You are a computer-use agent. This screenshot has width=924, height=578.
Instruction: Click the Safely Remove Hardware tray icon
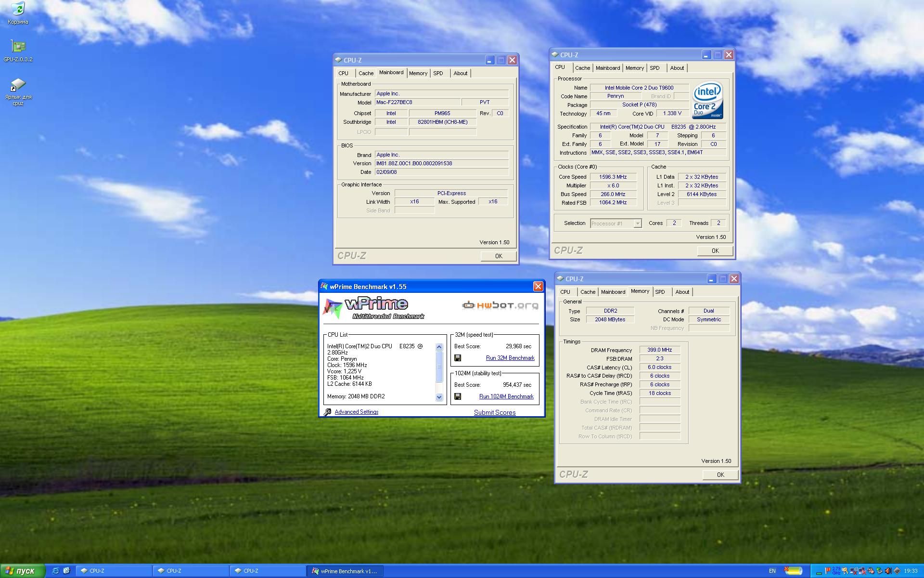879,571
